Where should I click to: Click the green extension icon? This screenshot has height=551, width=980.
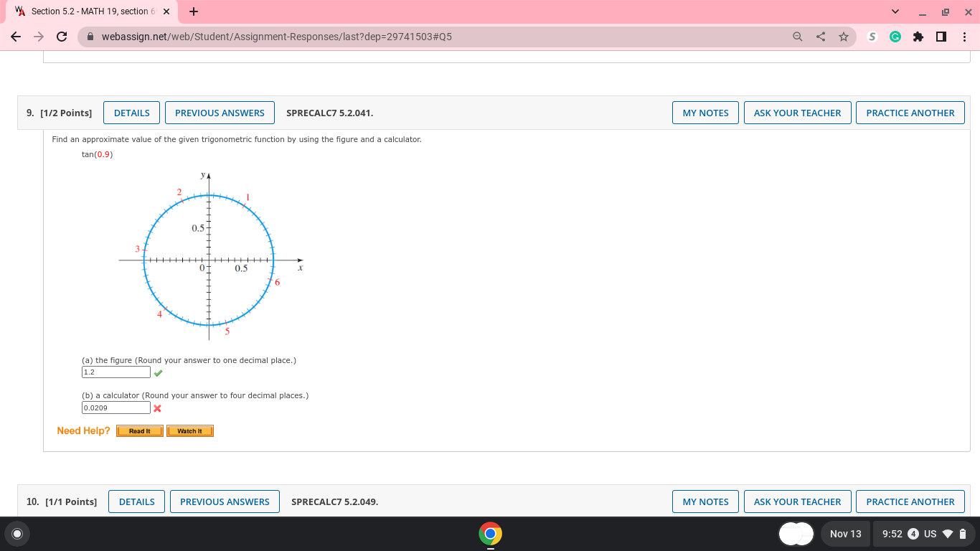coord(895,36)
